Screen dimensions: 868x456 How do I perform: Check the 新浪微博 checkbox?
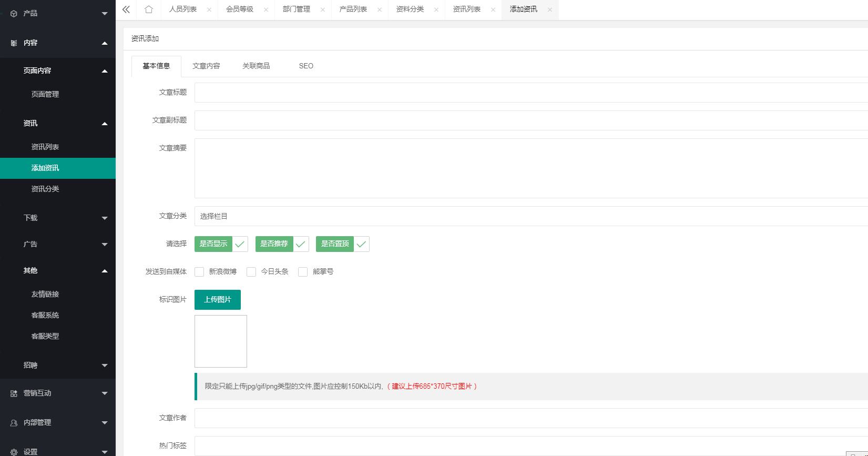[199, 272]
